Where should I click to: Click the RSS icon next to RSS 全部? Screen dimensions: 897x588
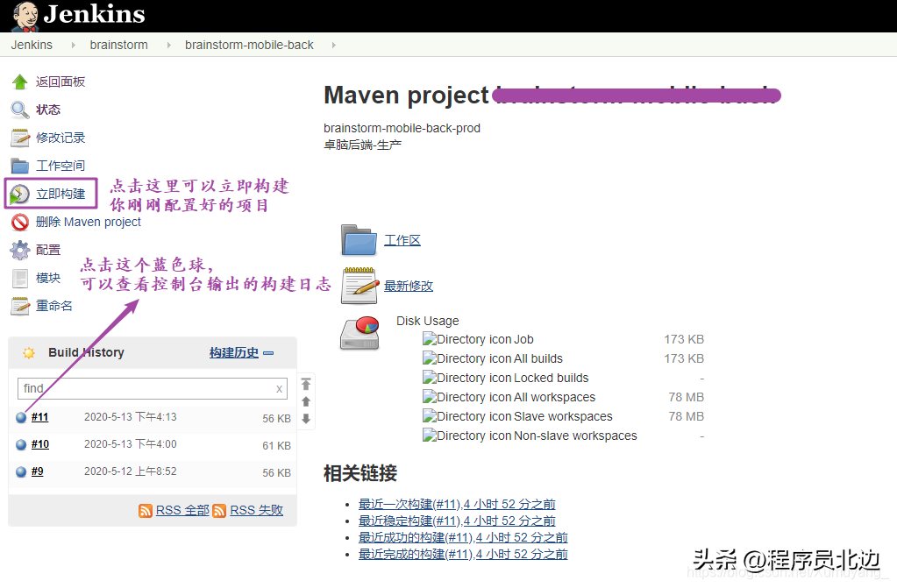coord(146,510)
